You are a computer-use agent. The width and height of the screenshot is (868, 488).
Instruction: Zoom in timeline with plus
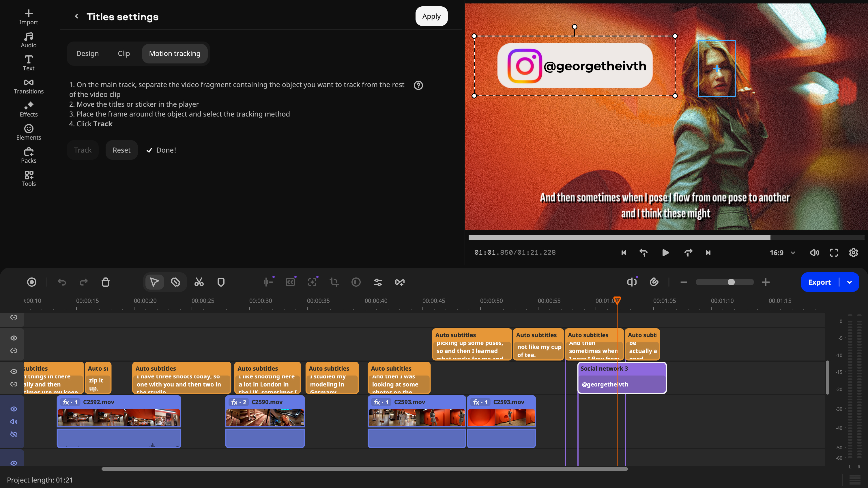(x=766, y=282)
